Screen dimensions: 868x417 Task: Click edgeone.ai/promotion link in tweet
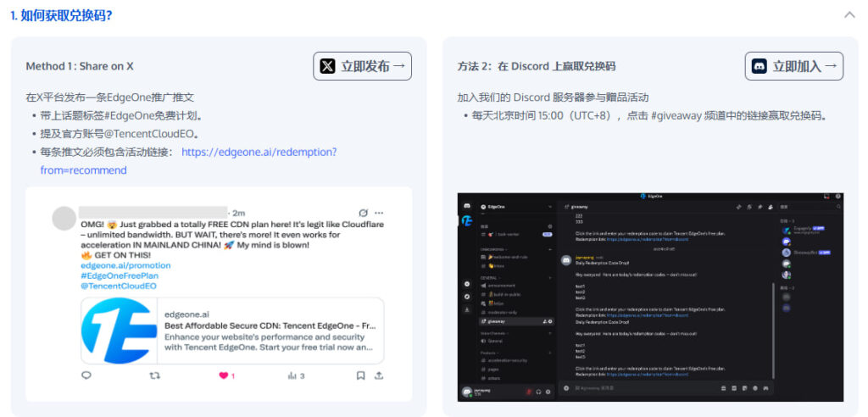coord(125,265)
